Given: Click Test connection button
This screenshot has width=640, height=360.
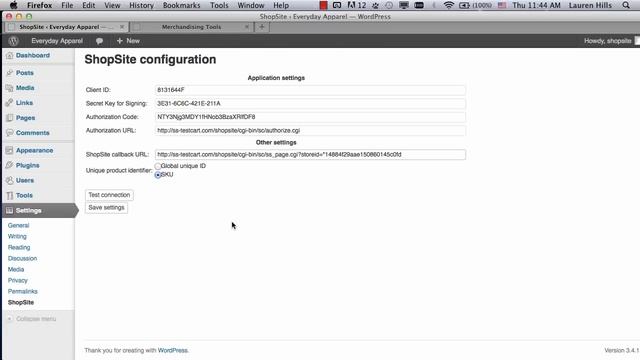Looking at the screenshot, I should click(109, 195).
